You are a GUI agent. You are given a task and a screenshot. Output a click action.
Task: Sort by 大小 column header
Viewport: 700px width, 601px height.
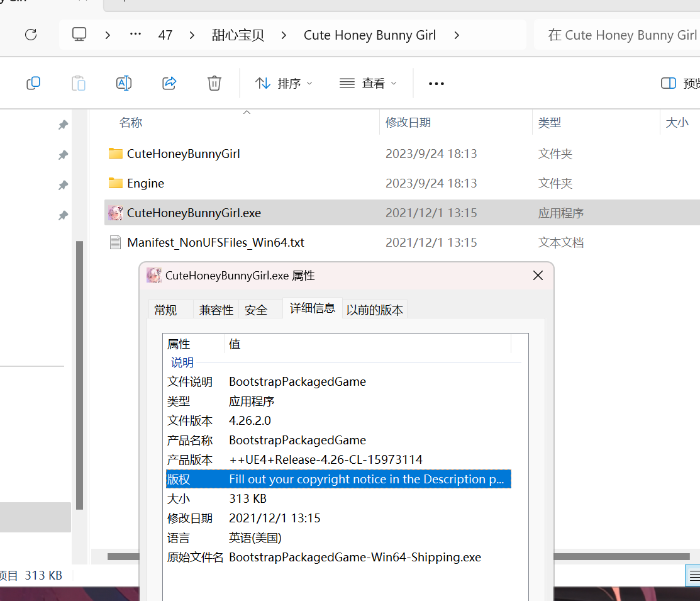677,123
